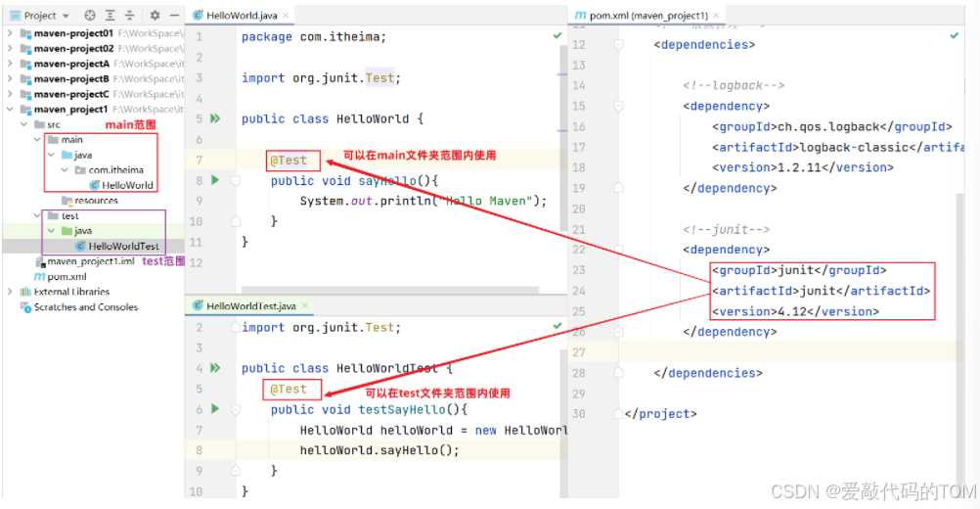Click inspection checkmark in pom.xml editor
The width and height of the screenshot is (980, 509).
955,35
